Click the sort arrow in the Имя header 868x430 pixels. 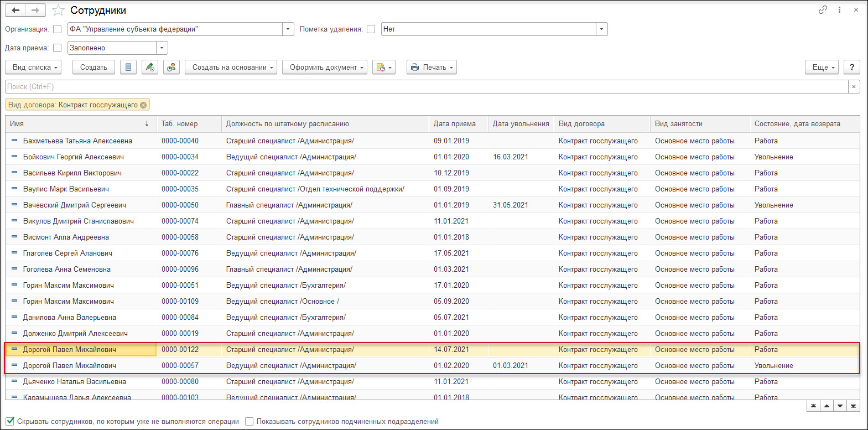(x=147, y=124)
